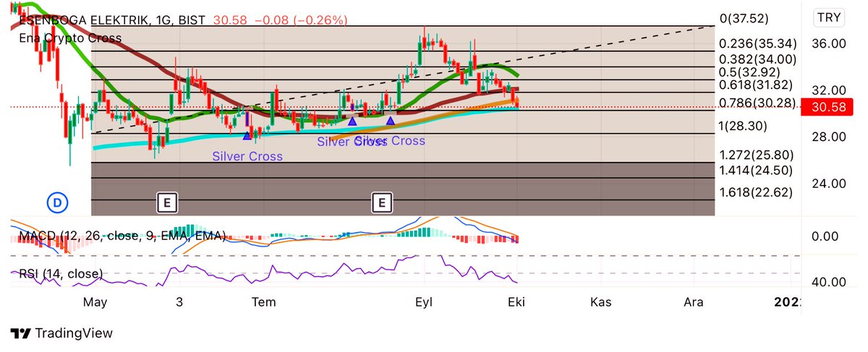Click the 1(28.30) Fibonacci level label

coord(744,126)
